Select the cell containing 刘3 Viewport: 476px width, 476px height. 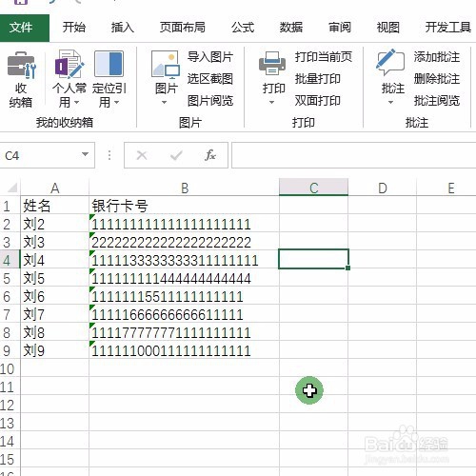point(55,242)
